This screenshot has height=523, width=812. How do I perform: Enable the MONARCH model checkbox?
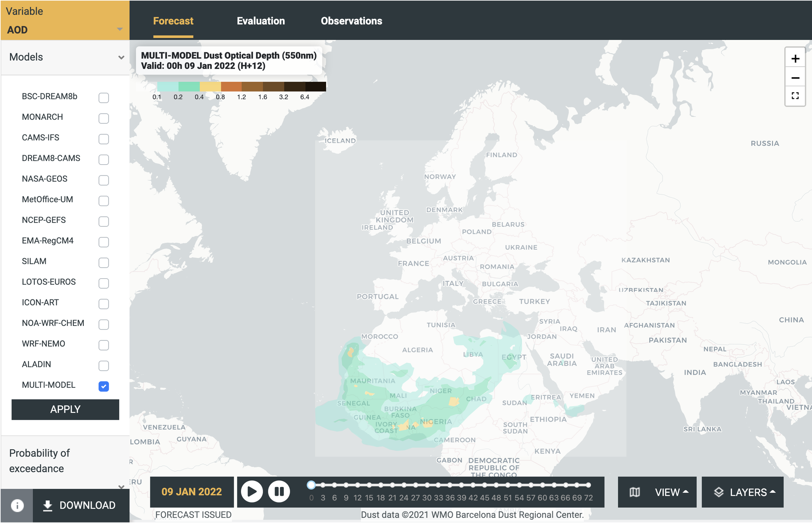(104, 118)
